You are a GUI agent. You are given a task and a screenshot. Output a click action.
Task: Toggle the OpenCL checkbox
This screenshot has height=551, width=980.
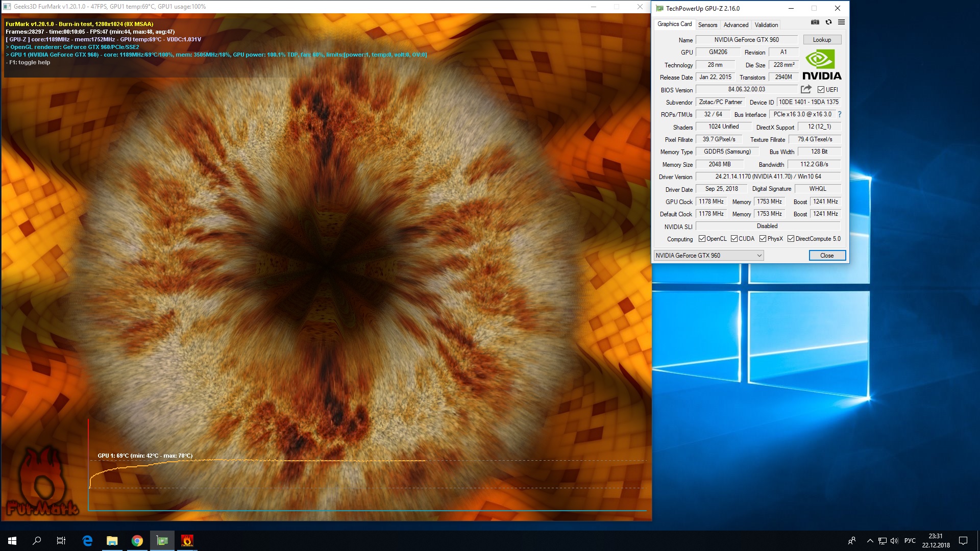coord(702,239)
